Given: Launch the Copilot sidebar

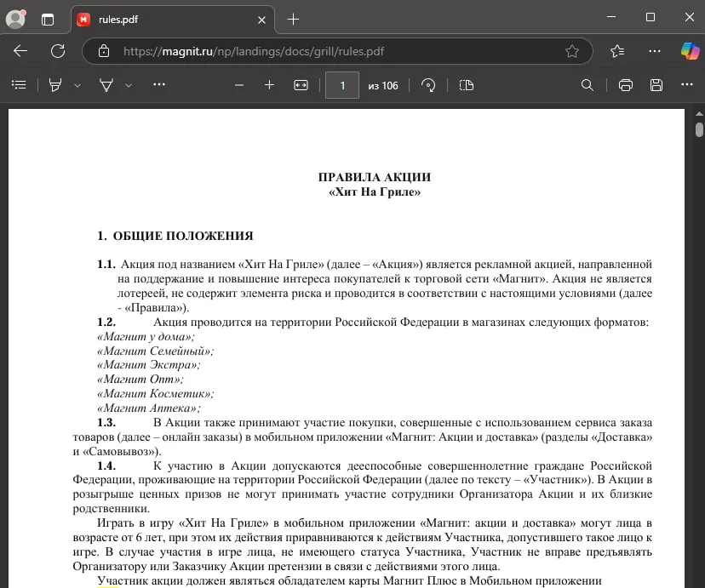Looking at the screenshot, I should tap(691, 51).
